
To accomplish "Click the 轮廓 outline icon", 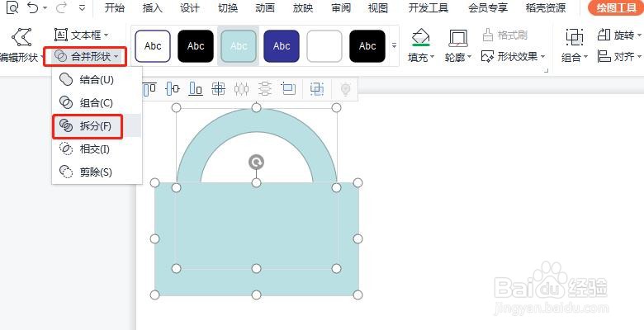I will [x=458, y=38].
